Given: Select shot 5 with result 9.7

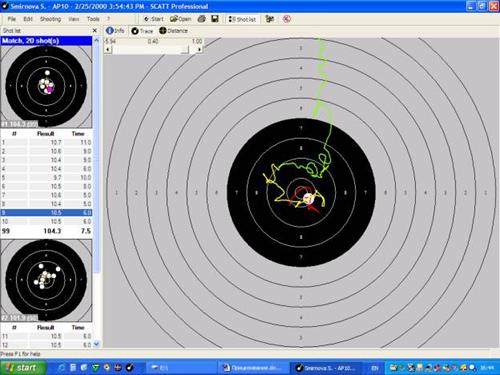Looking at the screenshot, I should (x=46, y=177).
